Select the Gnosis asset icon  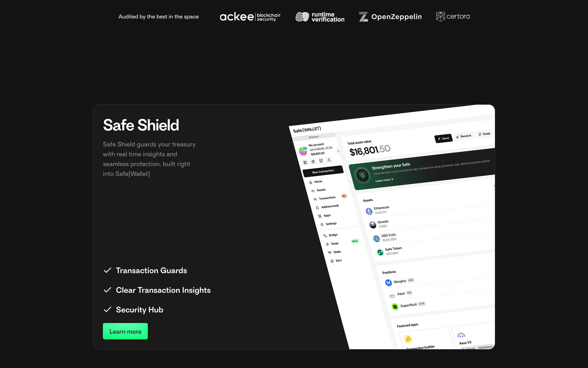[x=373, y=225]
